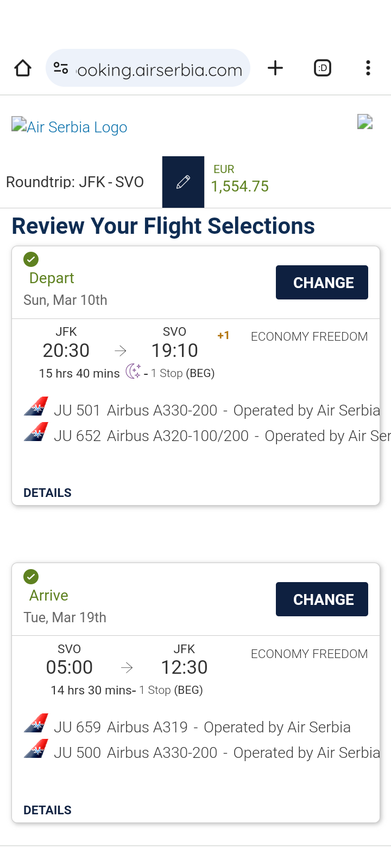Tap the overnight flight moon icon
This screenshot has height=868, width=391.
133,372
